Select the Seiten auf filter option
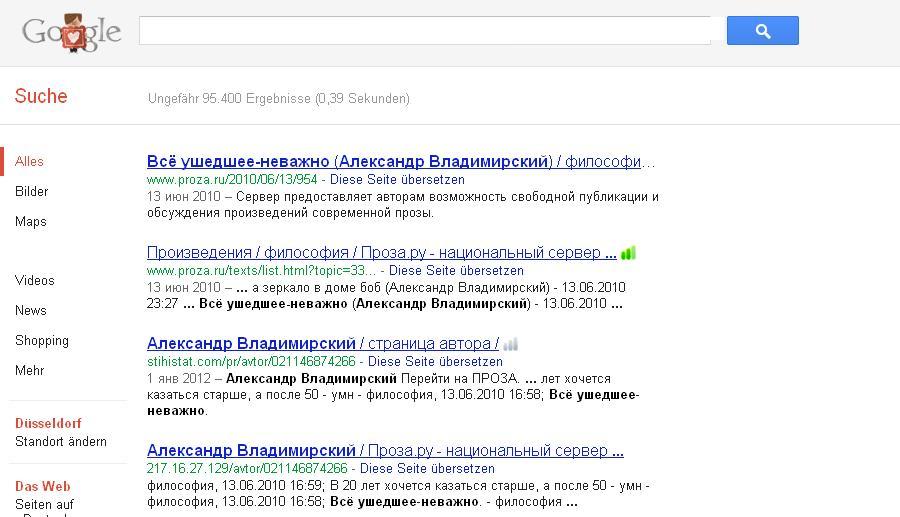Screen dimensions: 900x517 pos(44,505)
